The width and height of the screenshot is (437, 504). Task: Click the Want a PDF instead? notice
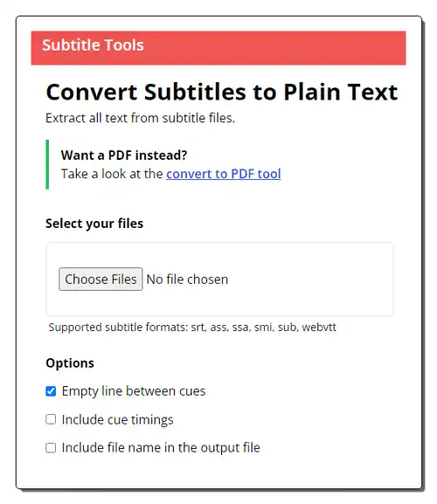pos(124,155)
